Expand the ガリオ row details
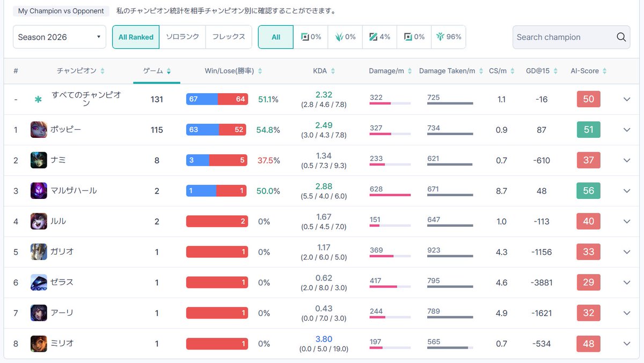The height and width of the screenshot is (363, 644). click(626, 252)
